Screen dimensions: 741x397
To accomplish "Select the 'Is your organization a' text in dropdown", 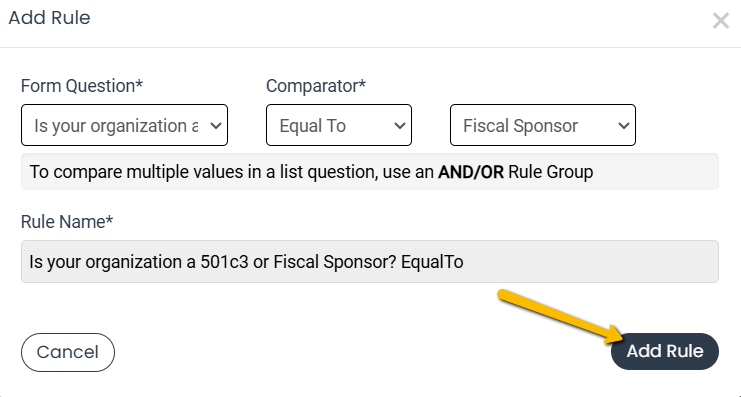I will coord(116,126).
